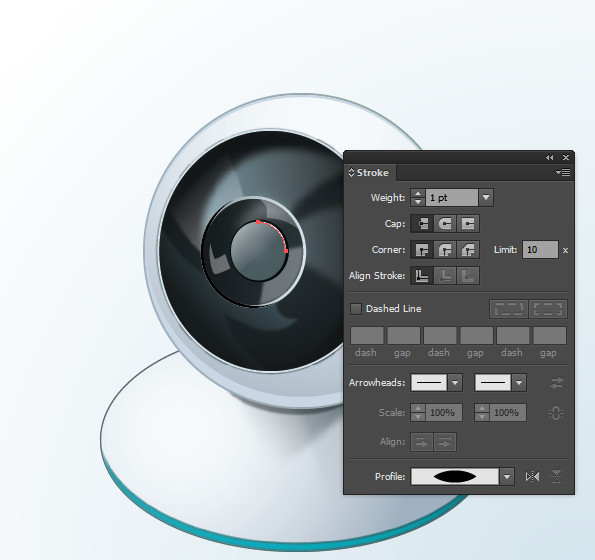The width and height of the screenshot is (595, 560).
Task: Open the start Arrowheads dropdown
Action: [455, 383]
